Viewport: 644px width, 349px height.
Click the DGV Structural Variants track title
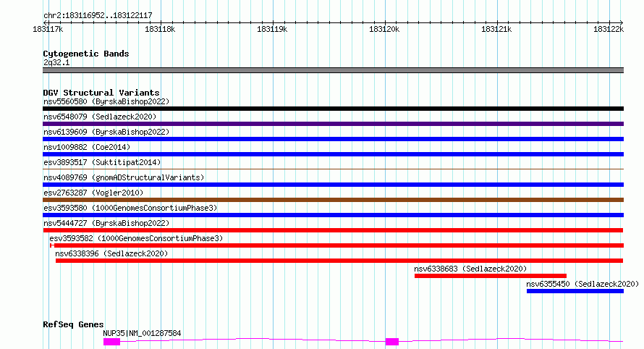pos(101,93)
